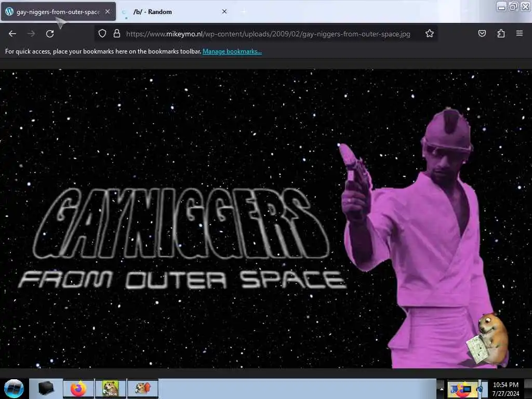Screen dimensions: 532x399
Task: Open the black cube taskbar app
Action: [46, 389]
